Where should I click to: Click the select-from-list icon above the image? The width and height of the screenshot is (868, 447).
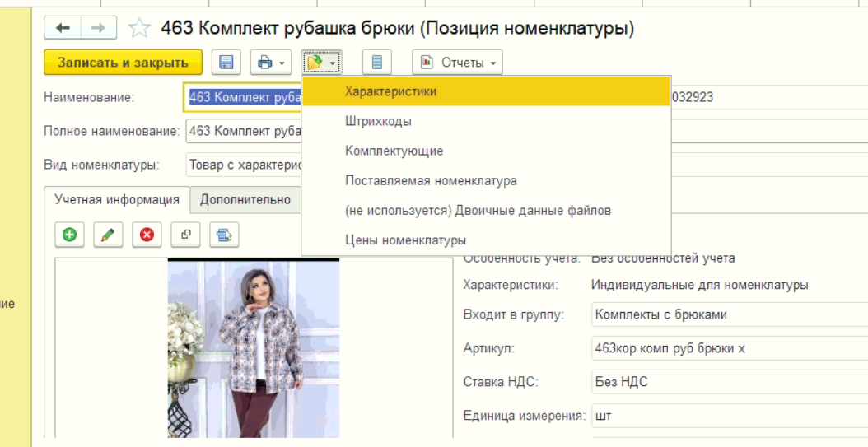tap(224, 235)
